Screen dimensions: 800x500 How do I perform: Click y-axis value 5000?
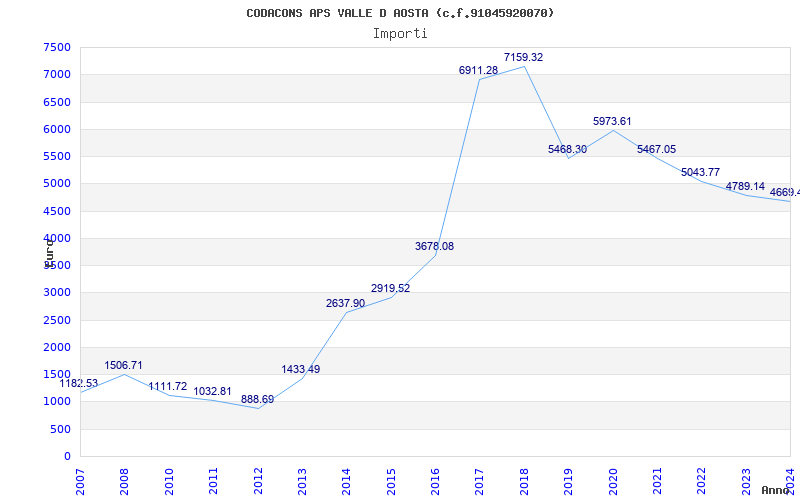[57, 184]
